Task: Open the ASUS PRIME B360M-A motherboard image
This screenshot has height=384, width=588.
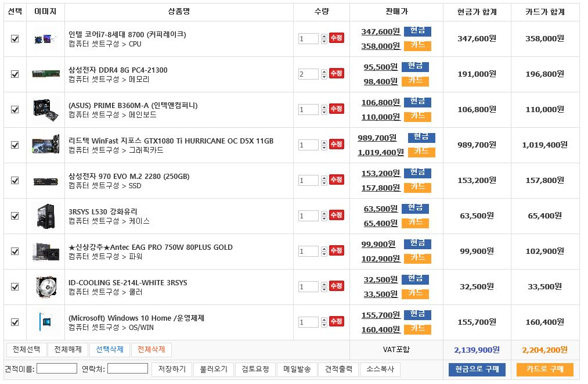Action: [x=45, y=110]
